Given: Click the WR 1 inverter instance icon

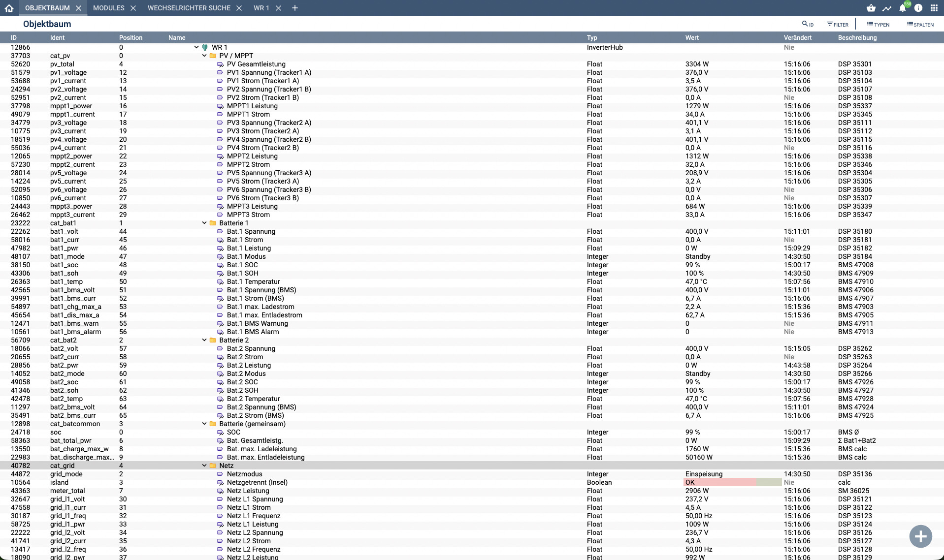Looking at the screenshot, I should (205, 47).
